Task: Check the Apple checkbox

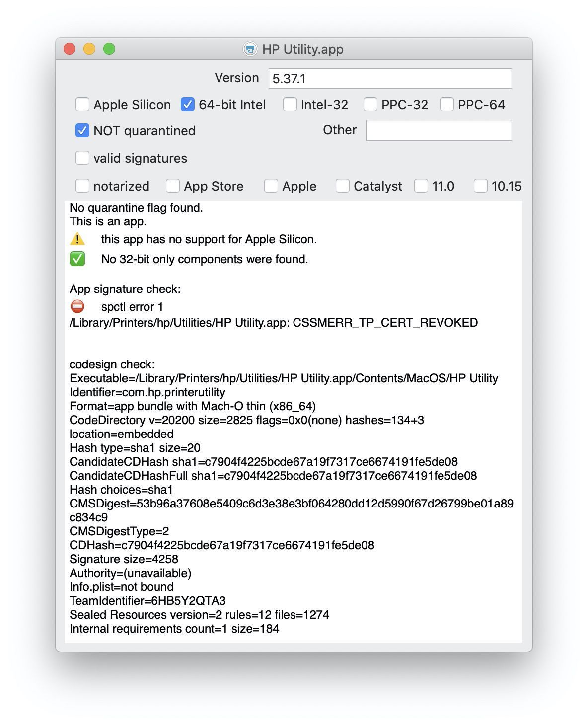Action: pos(271,186)
